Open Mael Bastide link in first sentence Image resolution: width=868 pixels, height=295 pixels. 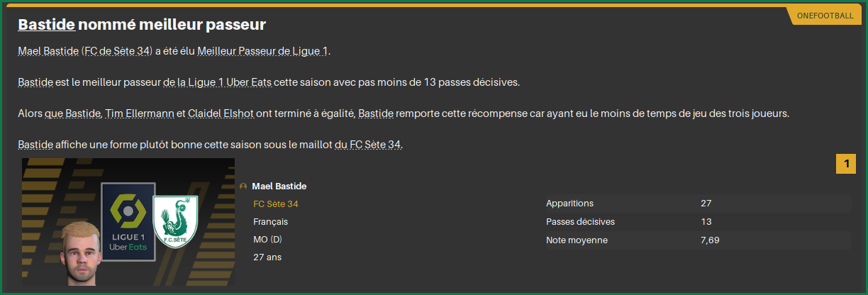point(48,52)
